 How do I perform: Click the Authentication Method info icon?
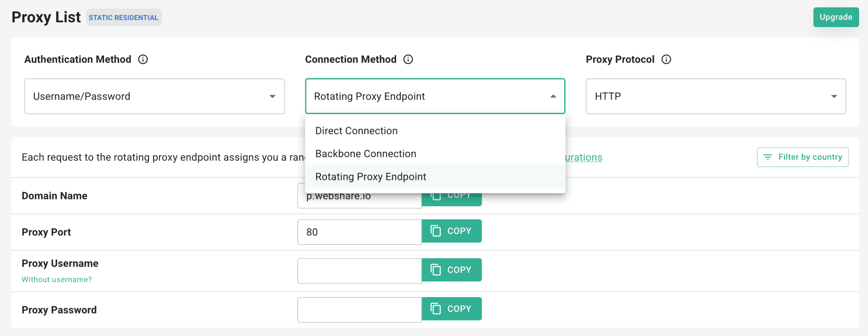[143, 59]
